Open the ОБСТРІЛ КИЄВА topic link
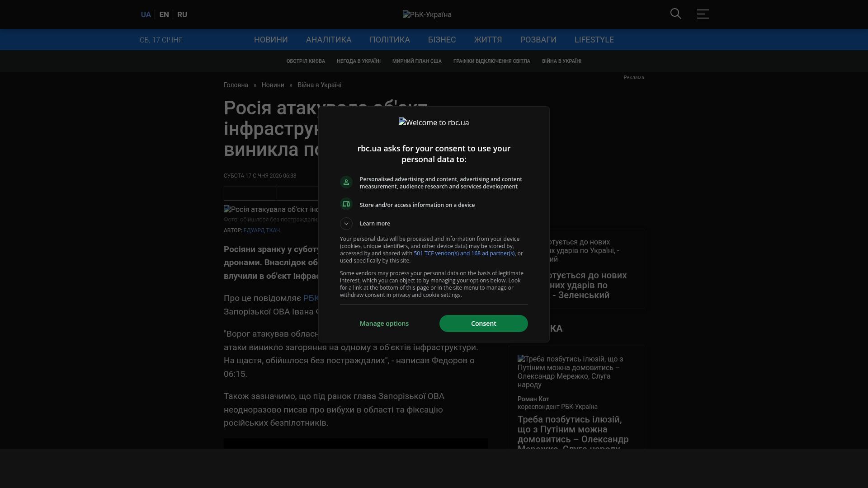Viewport: 868px width, 488px height. (x=306, y=61)
